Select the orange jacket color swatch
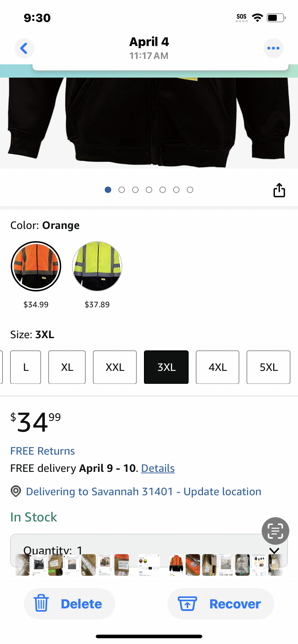The width and height of the screenshot is (298, 644). click(x=36, y=266)
